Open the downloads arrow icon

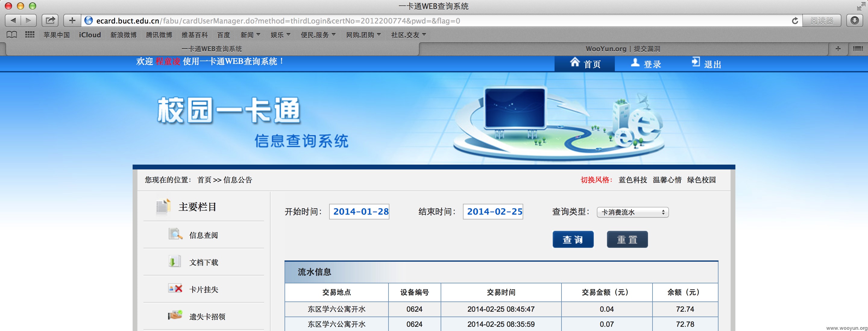854,20
